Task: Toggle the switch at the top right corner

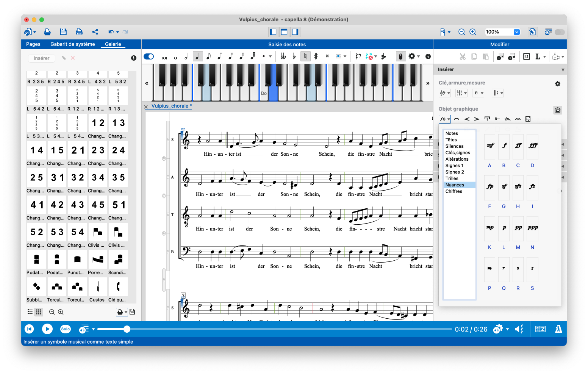Action: pyautogui.click(x=560, y=32)
